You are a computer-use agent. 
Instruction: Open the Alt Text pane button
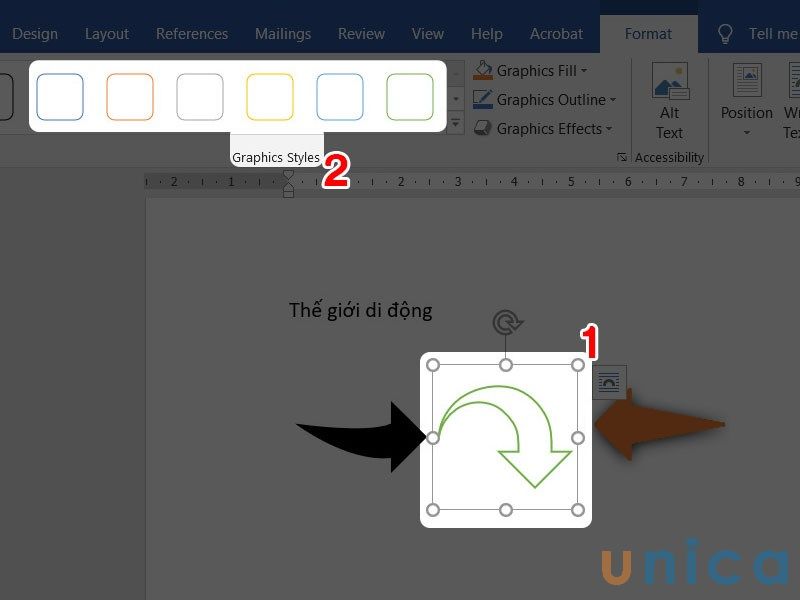(x=669, y=101)
